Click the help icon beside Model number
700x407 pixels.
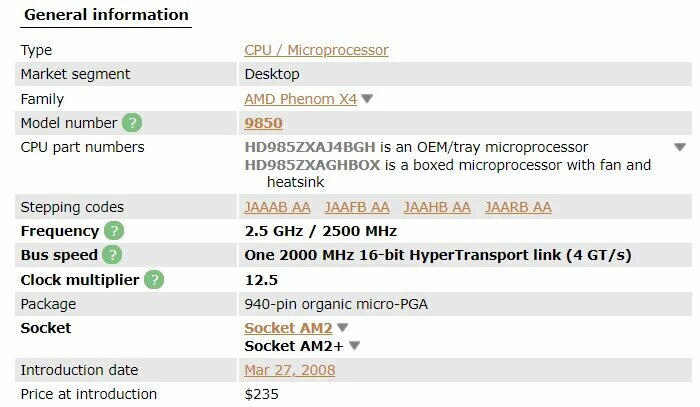tap(132, 122)
